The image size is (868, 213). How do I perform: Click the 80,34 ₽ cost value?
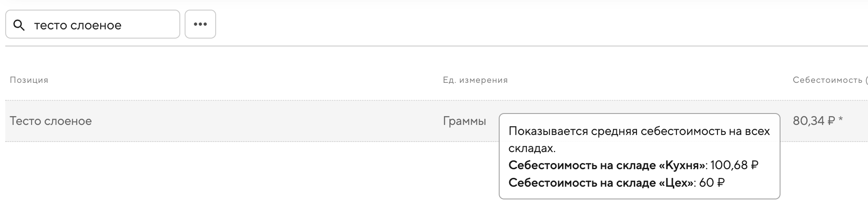coord(808,121)
